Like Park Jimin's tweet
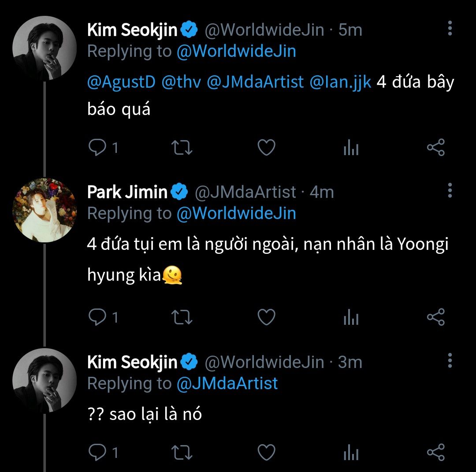476x472 pixels. [x=266, y=317]
